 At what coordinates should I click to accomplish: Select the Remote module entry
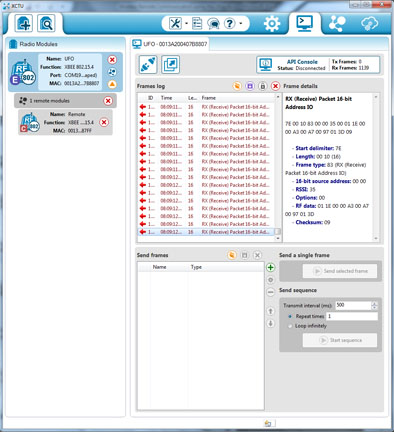(65, 122)
